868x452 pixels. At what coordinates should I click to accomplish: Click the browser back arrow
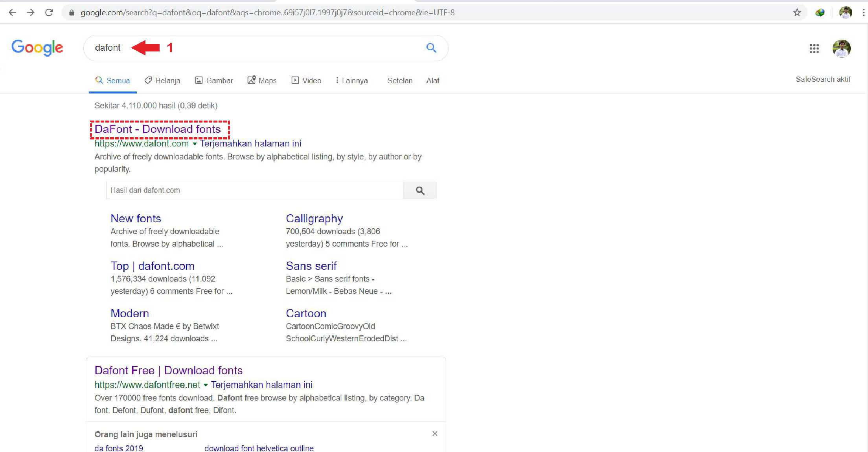[x=12, y=13]
